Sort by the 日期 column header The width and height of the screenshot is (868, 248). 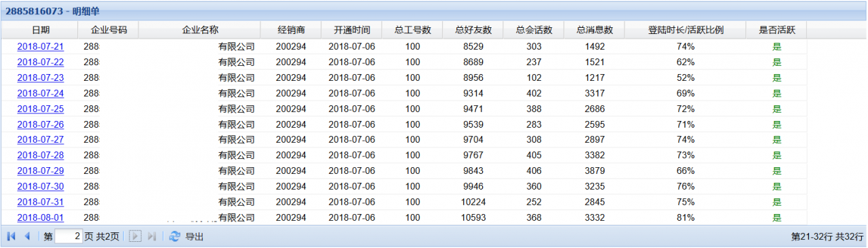[x=41, y=30]
